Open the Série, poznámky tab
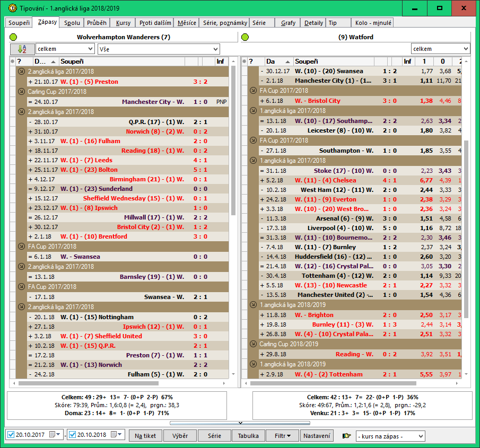This screenshot has width=480, height=448. tap(225, 23)
